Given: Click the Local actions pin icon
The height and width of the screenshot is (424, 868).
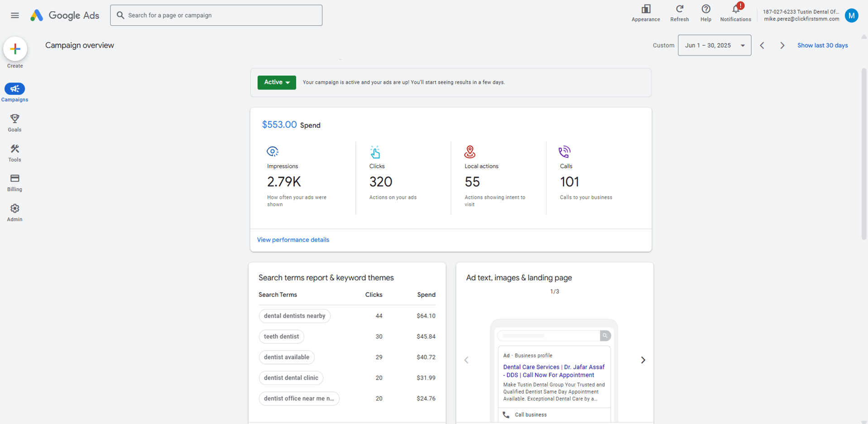Looking at the screenshot, I should point(470,152).
